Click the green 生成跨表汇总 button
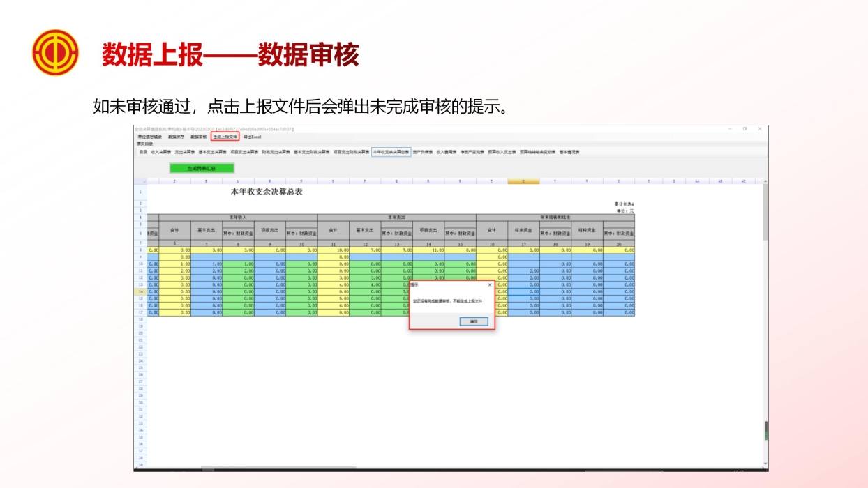Viewport: 868px width, 488px height. 201,168
